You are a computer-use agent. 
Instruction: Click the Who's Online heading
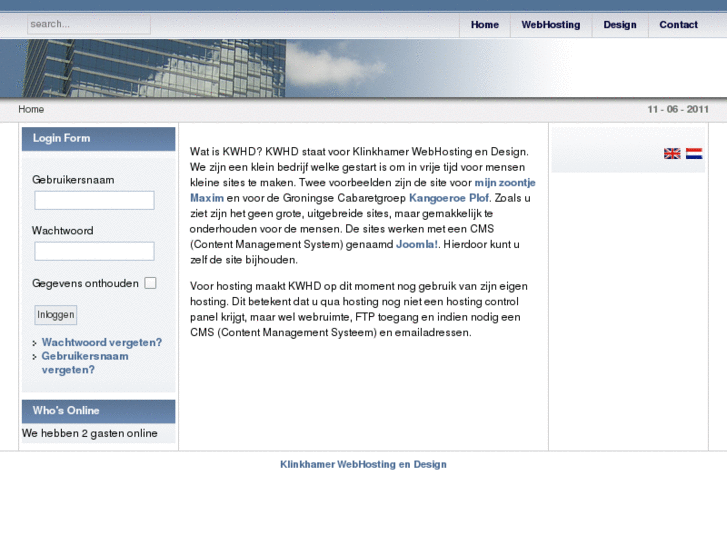pos(66,410)
